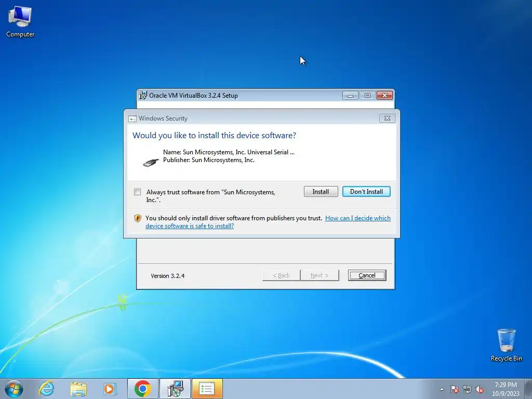532x399 pixels.
Task: Open the Action Center flag icon
Action: point(454,389)
